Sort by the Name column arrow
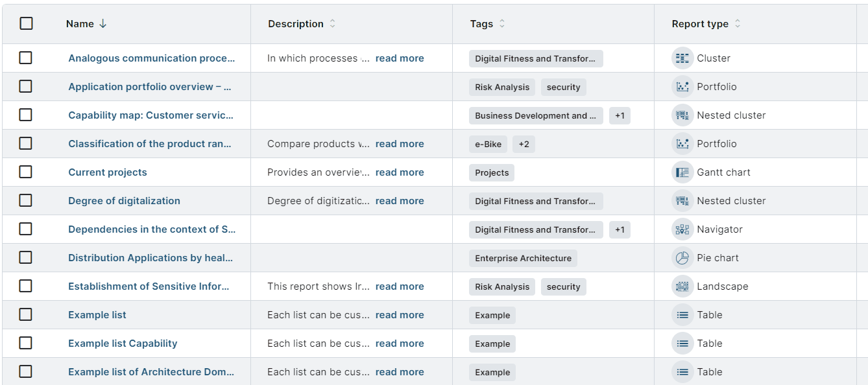The height and width of the screenshot is (385, 868). tap(102, 24)
